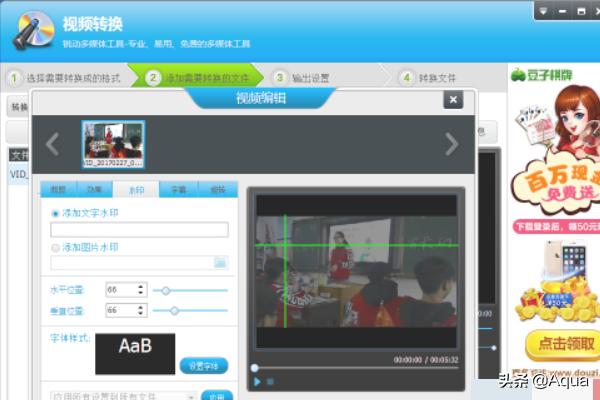600x400 pixels.
Task: Select 添加图片水印 radio option
Action: pyautogui.click(x=55, y=248)
